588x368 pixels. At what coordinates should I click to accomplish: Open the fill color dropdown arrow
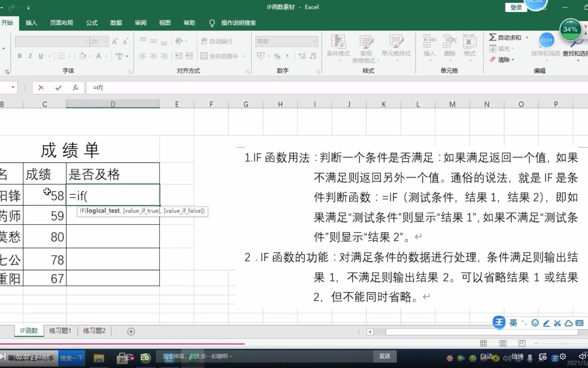[x=89, y=56]
